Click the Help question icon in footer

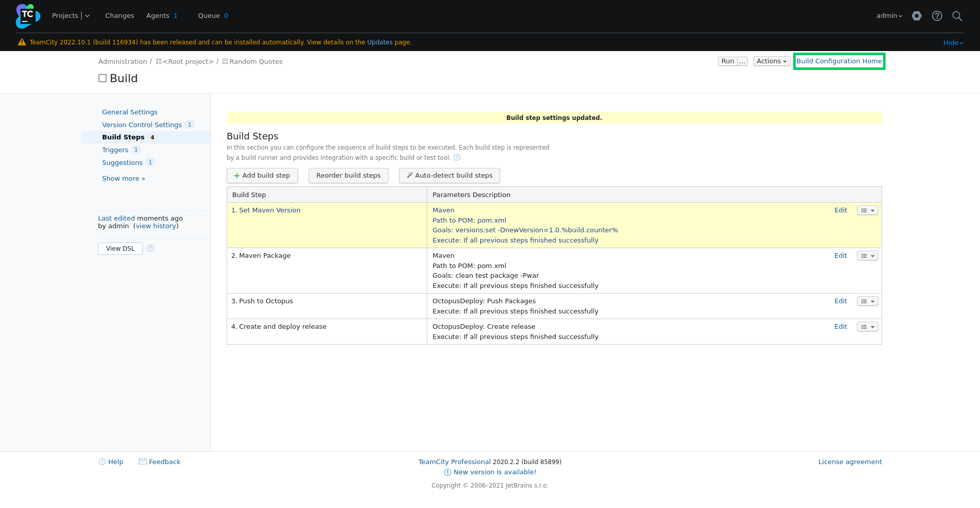tap(102, 462)
